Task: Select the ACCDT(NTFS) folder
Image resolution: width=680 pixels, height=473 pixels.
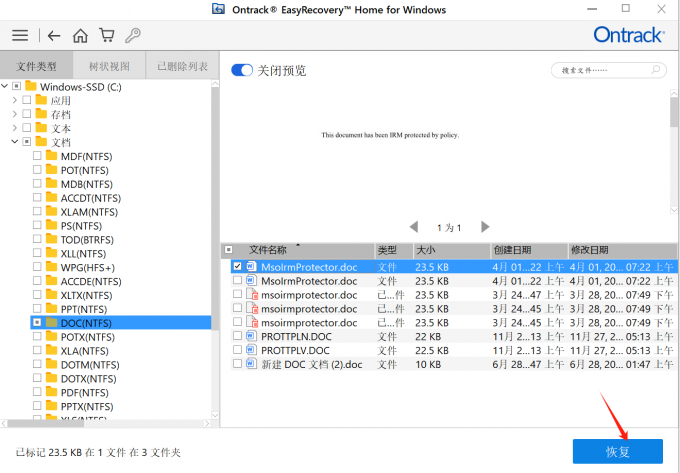Action: [91, 199]
